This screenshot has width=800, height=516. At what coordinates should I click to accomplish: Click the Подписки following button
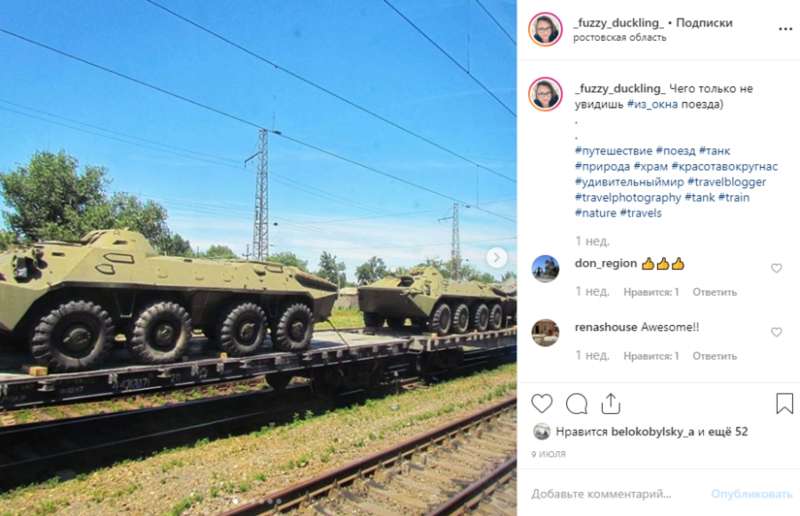tap(704, 22)
